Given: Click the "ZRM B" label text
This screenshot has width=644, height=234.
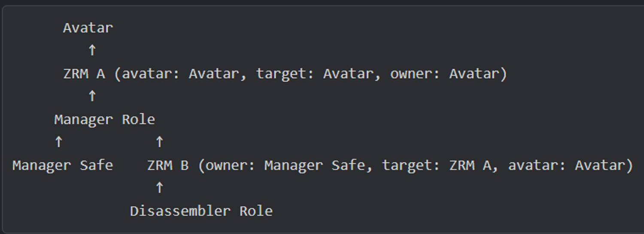Looking at the screenshot, I should tap(168, 165).
